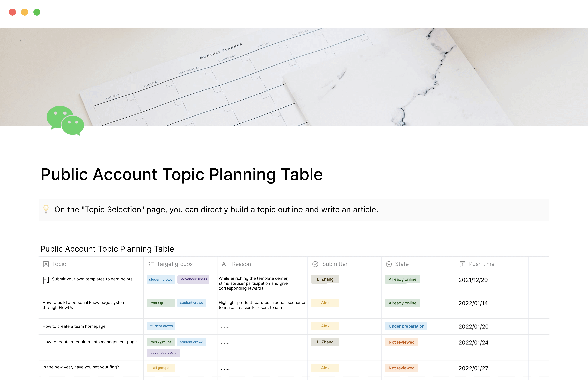The image size is (588, 380).
Task: Click the State column select icon
Action: click(x=389, y=264)
